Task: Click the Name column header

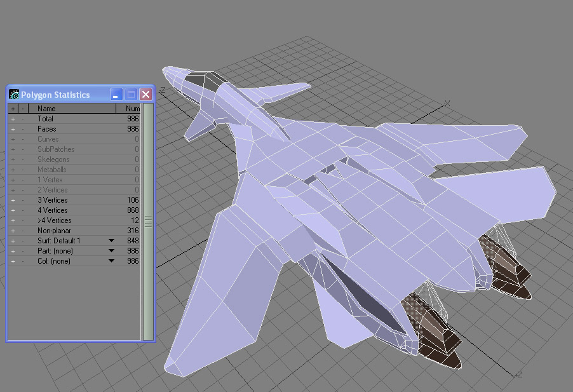Action: pyautogui.click(x=72, y=109)
